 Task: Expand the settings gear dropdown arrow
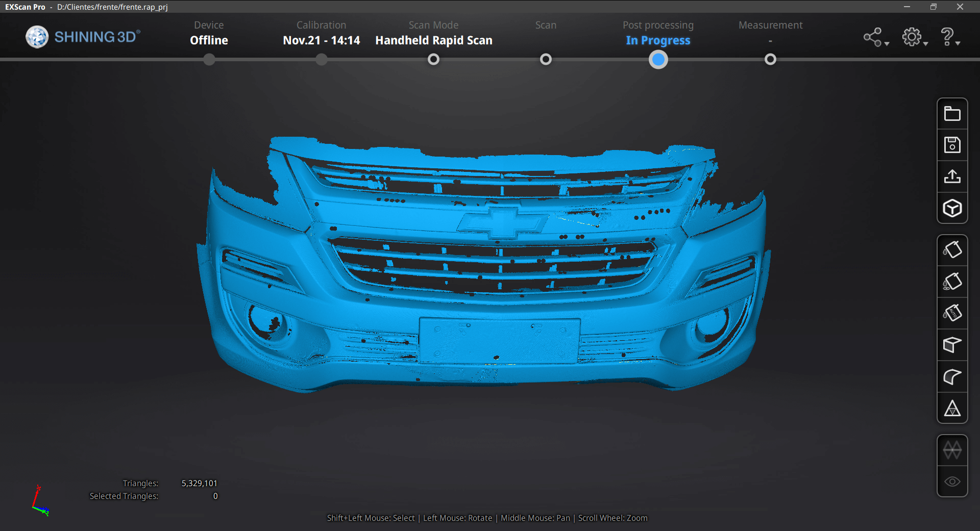(x=925, y=44)
